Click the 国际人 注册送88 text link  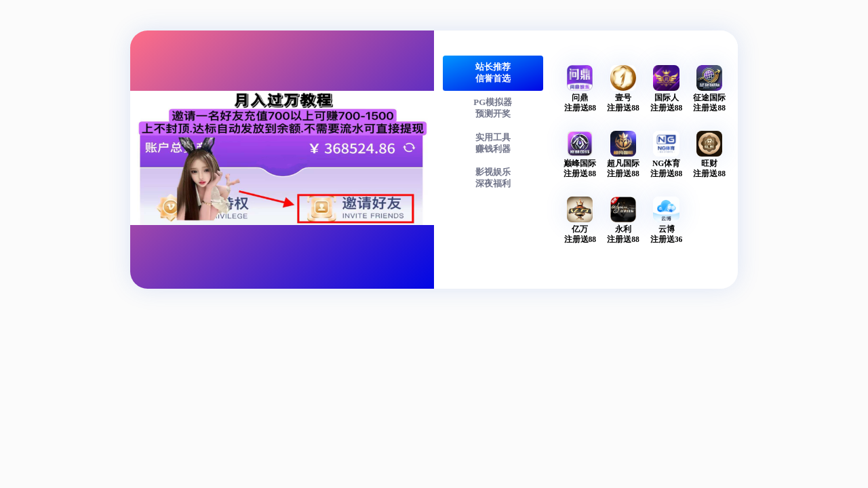click(x=666, y=103)
